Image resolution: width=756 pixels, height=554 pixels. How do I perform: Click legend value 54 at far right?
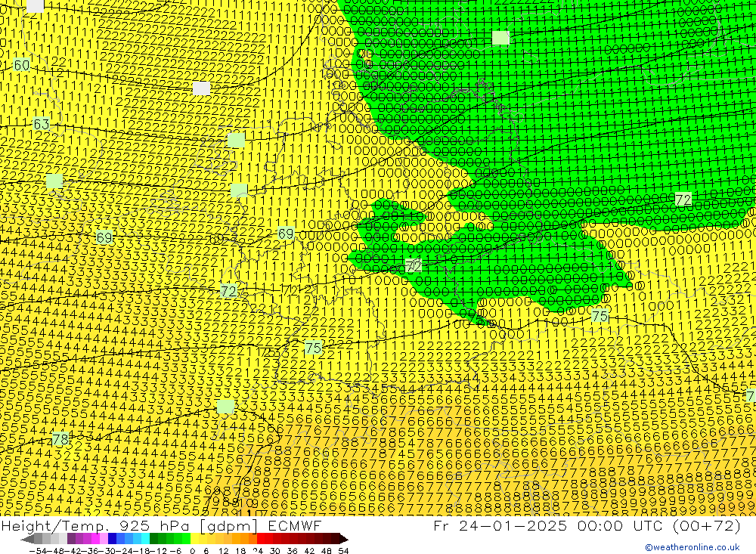point(343,550)
